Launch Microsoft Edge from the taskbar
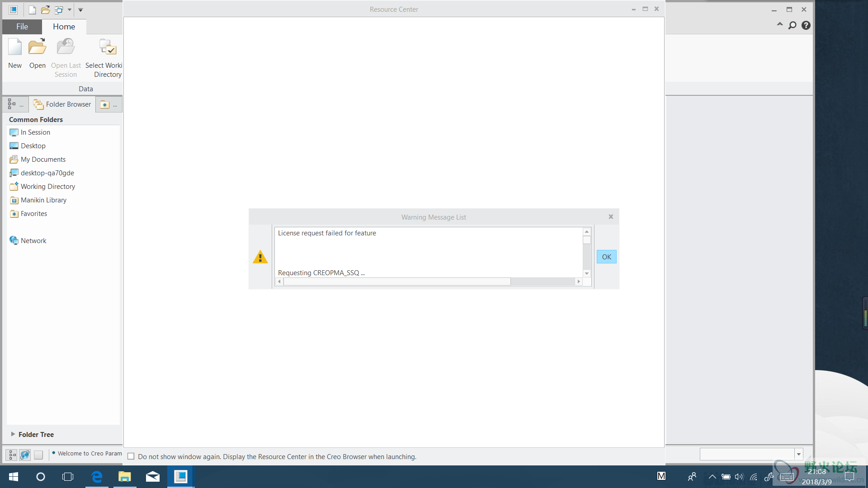 pos(97,477)
